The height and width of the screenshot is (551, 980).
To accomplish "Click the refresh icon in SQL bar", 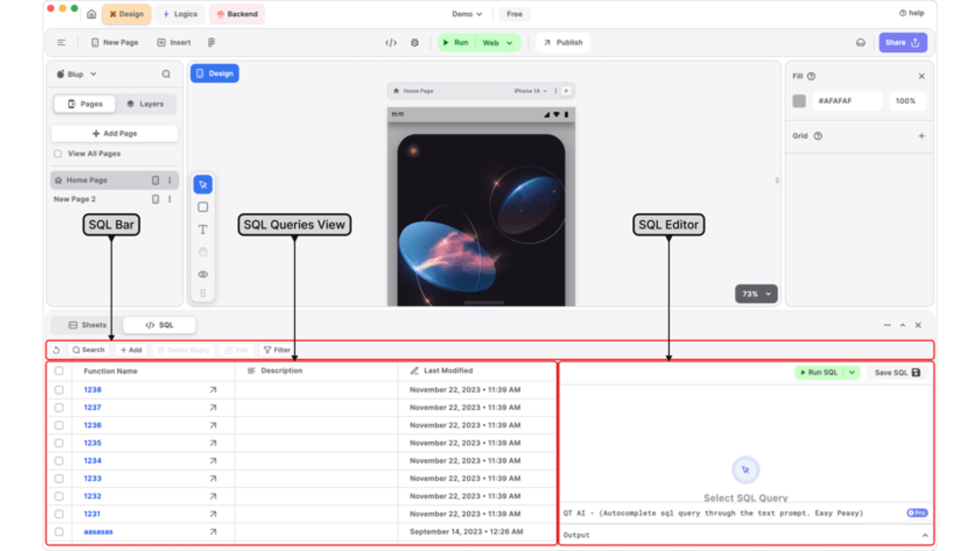I will pos(57,350).
